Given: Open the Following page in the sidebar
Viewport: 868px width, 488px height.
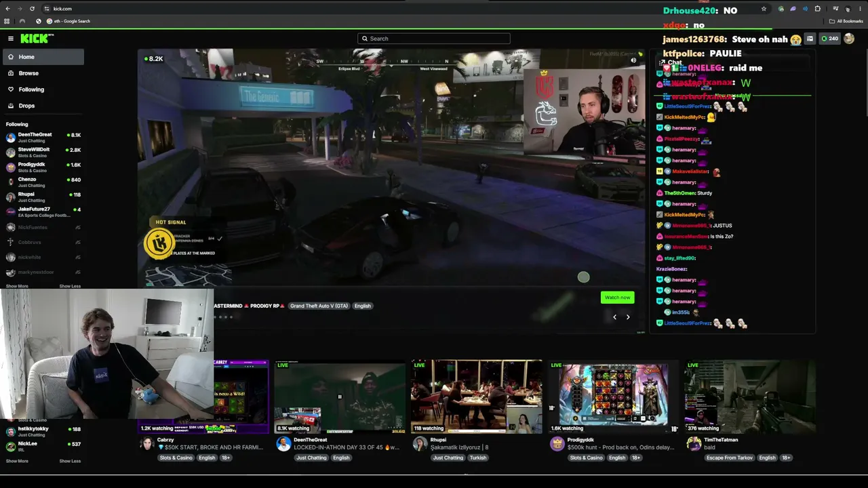Looking at the screenshot, I should pos(42,89).
